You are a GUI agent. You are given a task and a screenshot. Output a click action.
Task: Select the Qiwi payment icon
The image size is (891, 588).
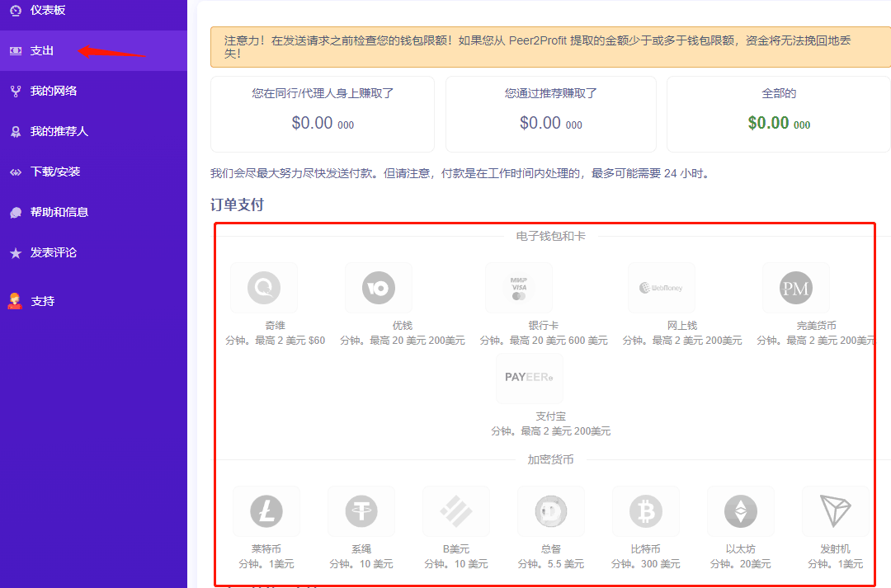tap(264, 288)
